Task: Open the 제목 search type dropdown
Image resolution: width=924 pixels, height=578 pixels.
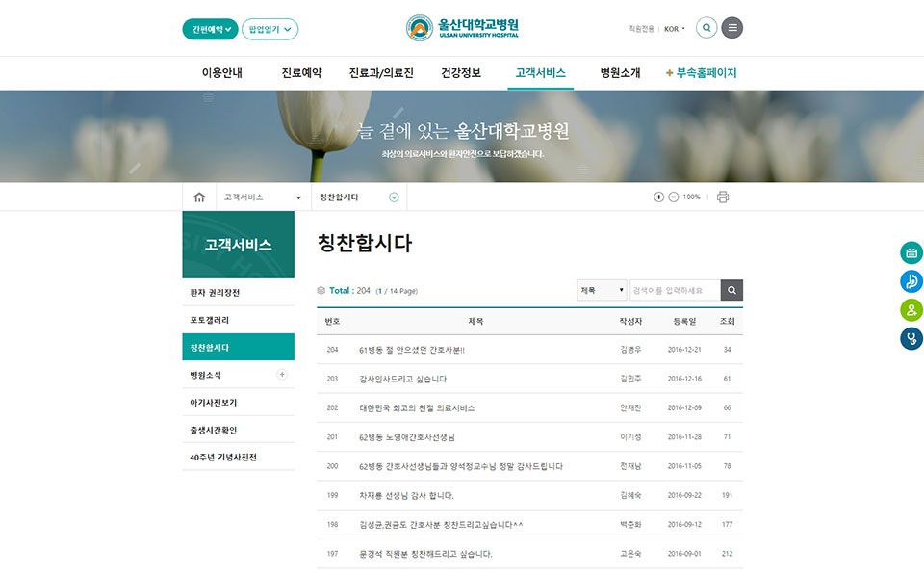Action: coord(602,290)
